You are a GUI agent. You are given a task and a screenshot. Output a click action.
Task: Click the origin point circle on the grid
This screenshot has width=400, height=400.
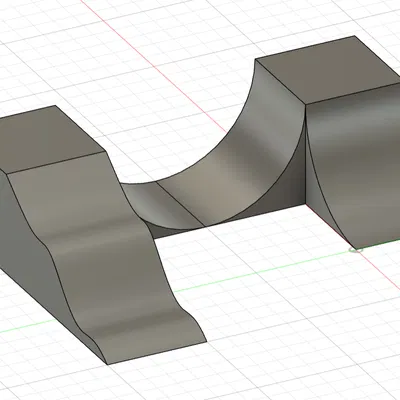coord(355,249)
